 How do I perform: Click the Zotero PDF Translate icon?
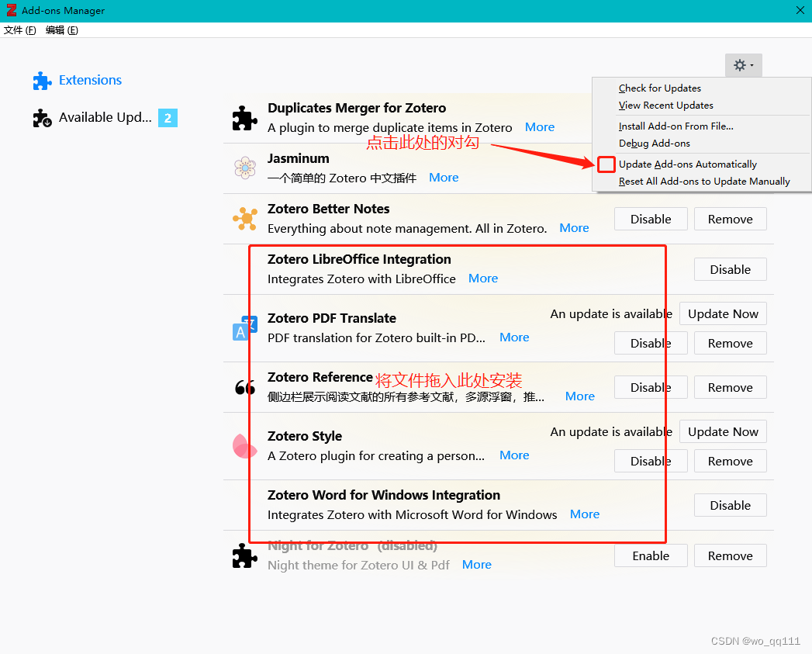245,328
